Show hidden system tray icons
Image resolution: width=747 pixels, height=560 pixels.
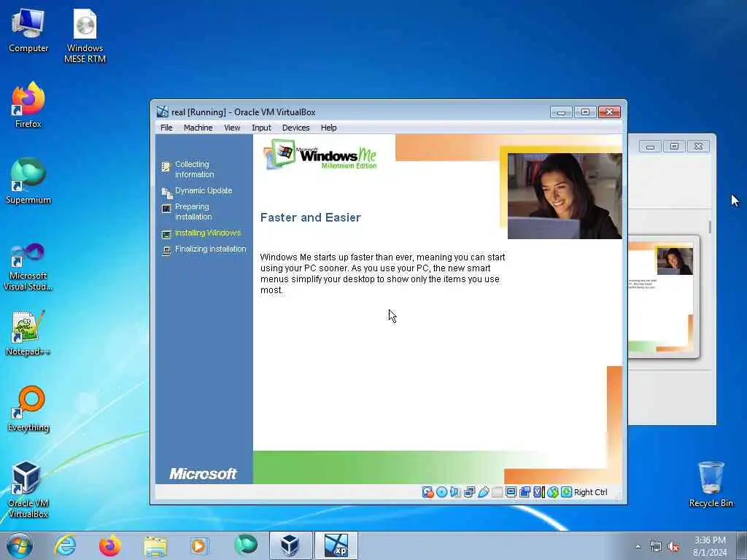click(638, 547)
